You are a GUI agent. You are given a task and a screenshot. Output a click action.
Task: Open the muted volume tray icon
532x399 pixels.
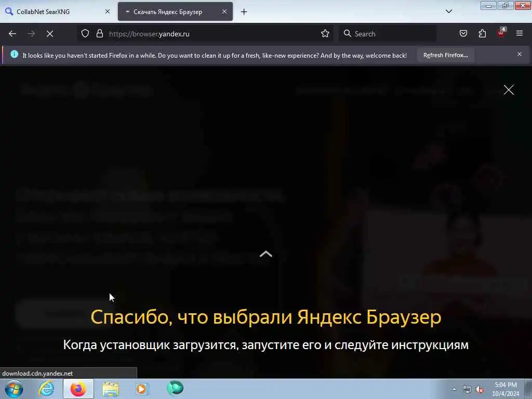(480, 390)
